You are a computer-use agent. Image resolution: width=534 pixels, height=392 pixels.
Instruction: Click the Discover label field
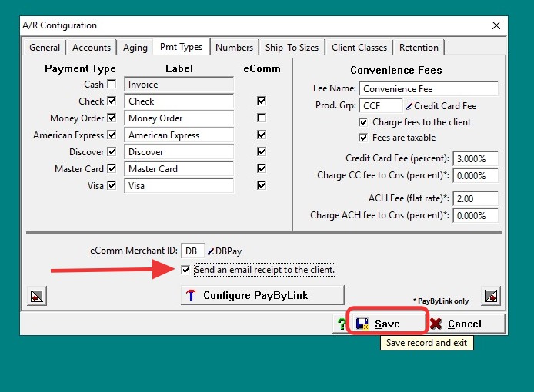[179, 152]
